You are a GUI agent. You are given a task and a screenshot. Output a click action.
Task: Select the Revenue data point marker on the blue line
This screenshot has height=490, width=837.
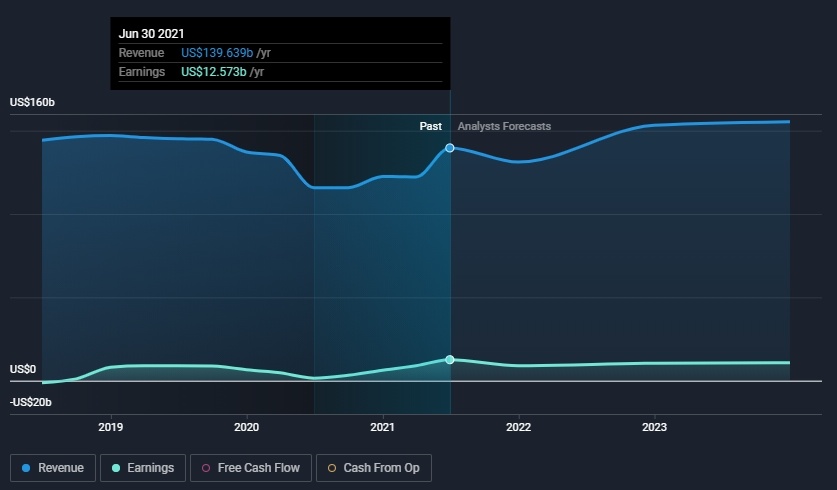(x=450, y=148)
